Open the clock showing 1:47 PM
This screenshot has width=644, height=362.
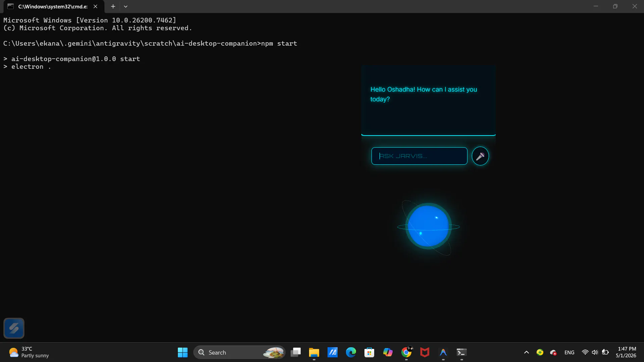point(626,352)
